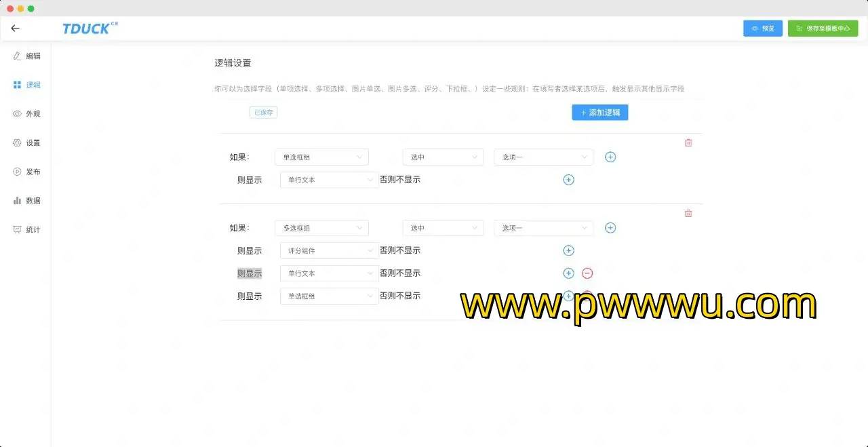Click the 添加逻辑 button

[x=599, y=113]
